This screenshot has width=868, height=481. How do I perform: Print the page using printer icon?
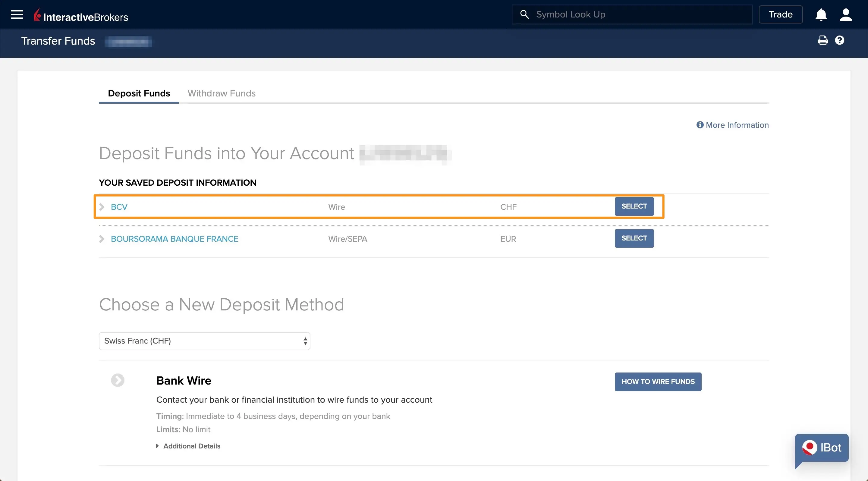point(822,40)
